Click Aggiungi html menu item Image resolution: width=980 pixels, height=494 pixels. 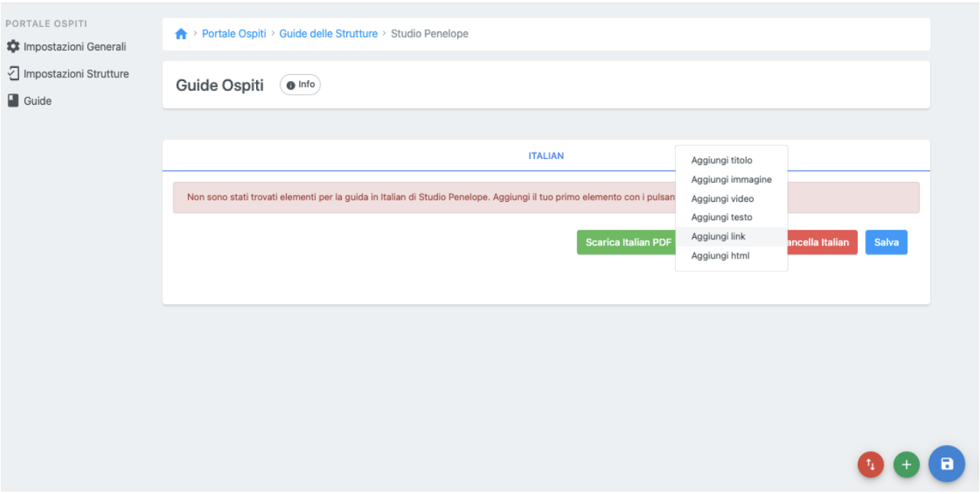tap(720, 255)
